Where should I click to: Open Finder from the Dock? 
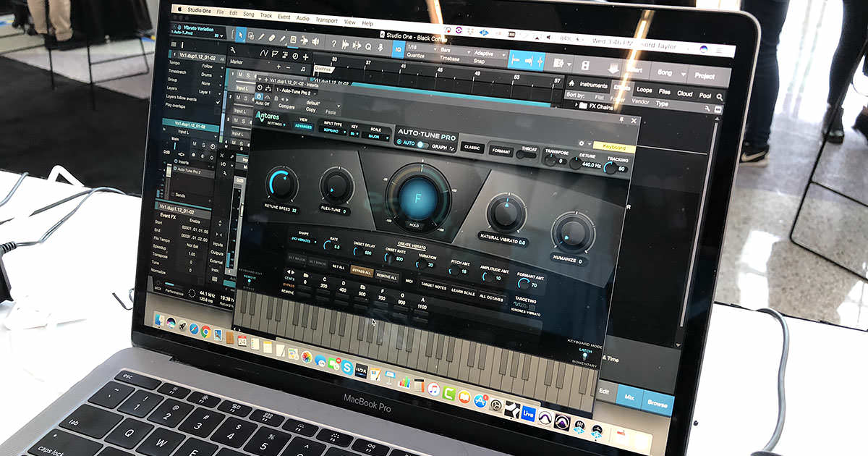click(158, 319)
